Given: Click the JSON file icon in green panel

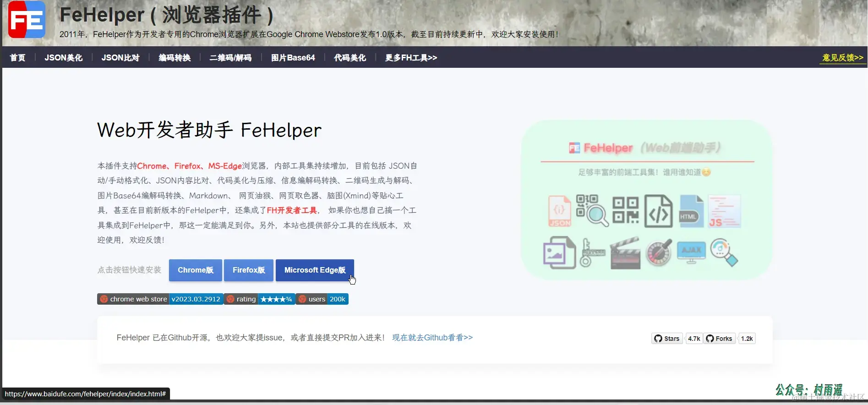Looking at the screenshot, I should [560, 211].
